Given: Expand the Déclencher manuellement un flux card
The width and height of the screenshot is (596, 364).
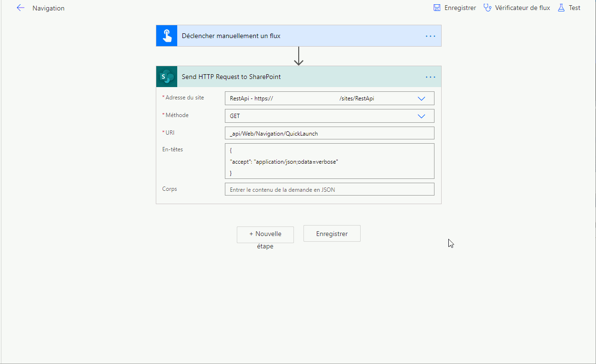Looking at the screenshot, I should (299, 36).
